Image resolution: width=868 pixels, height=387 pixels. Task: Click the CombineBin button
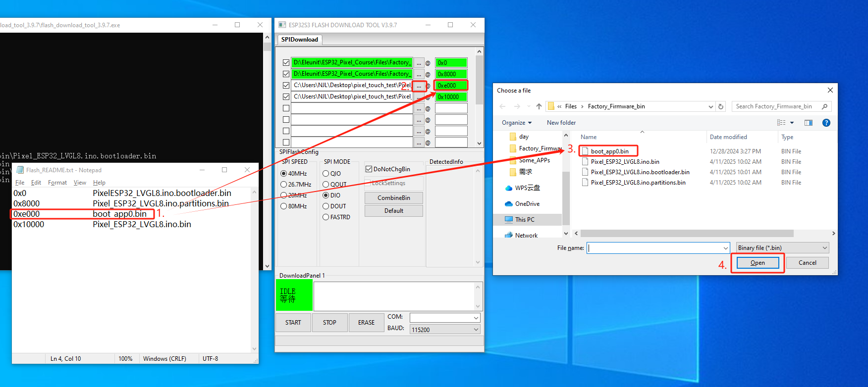coord(394,198)
